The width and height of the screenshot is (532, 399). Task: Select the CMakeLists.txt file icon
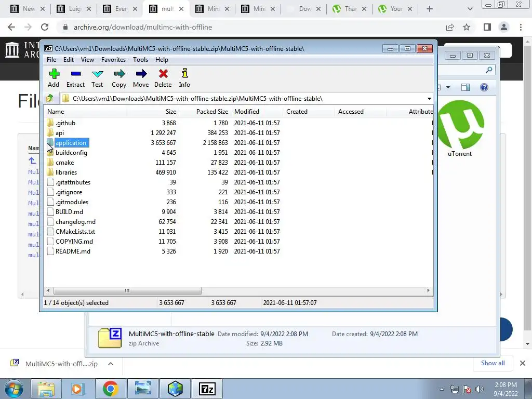[50, 231]
